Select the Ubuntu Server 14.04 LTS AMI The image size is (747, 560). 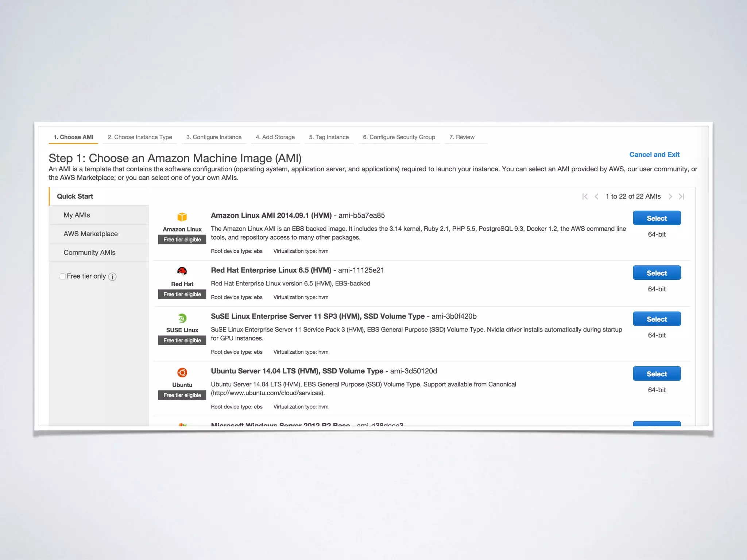click(657, 374)
